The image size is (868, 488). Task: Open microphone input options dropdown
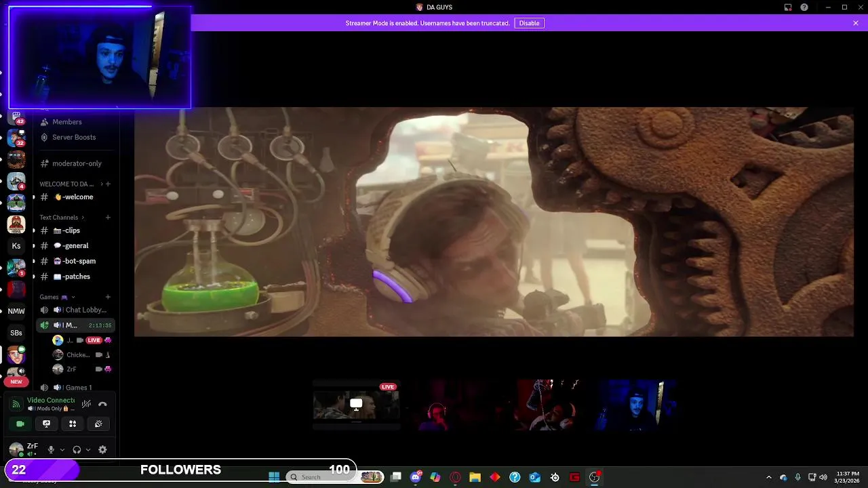tap(62, 449)
